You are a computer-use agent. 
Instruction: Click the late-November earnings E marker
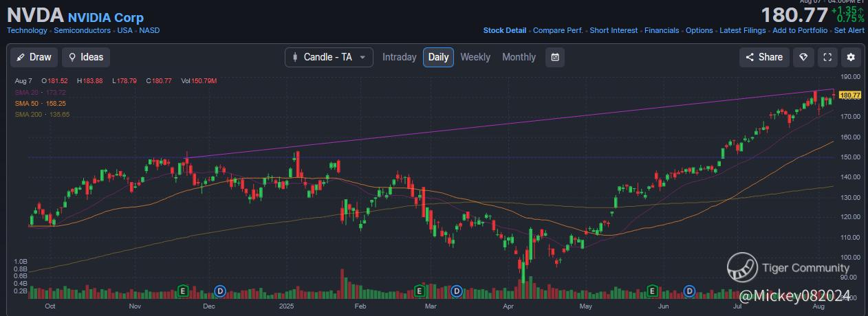click(183, 291)
